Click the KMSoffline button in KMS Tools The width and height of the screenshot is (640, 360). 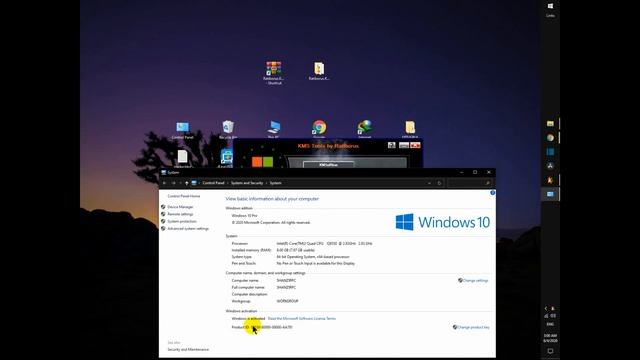[x=329, y=164]
